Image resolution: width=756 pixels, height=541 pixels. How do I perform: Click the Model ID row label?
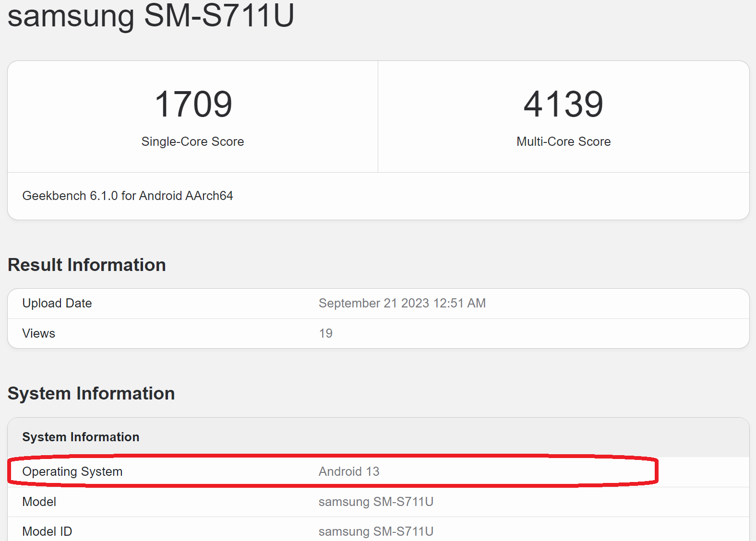[47, 531]
